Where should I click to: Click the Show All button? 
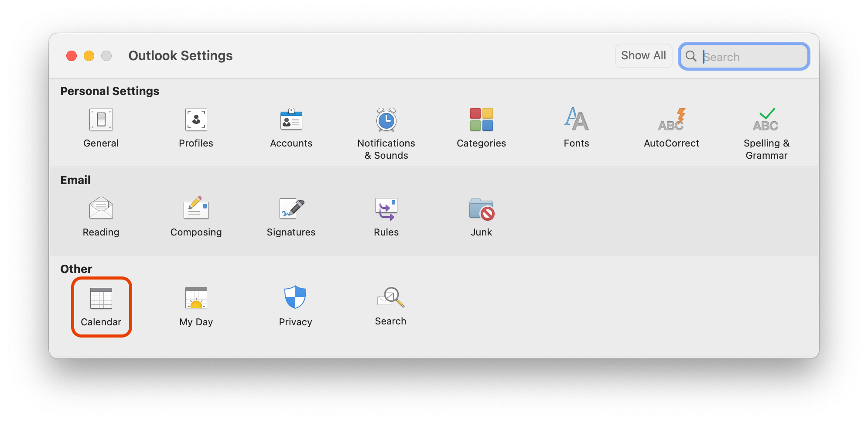click(x=643, y=56)
